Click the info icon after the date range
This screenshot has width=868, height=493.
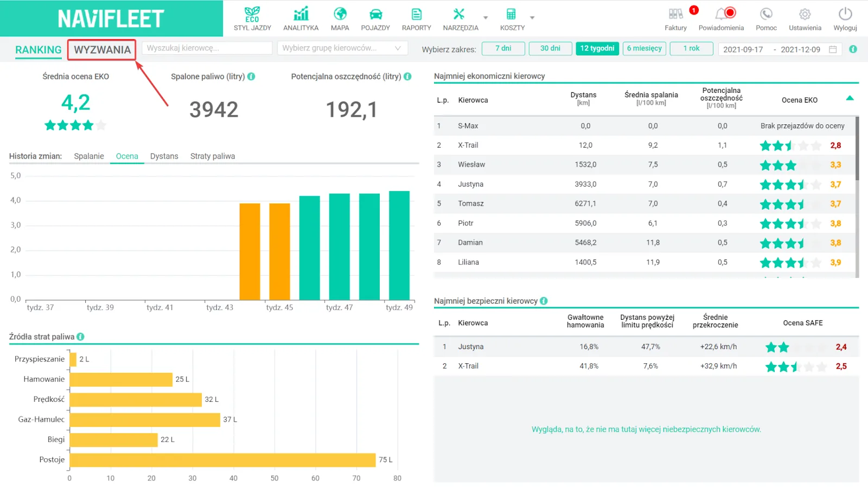(x=853, y=49)
